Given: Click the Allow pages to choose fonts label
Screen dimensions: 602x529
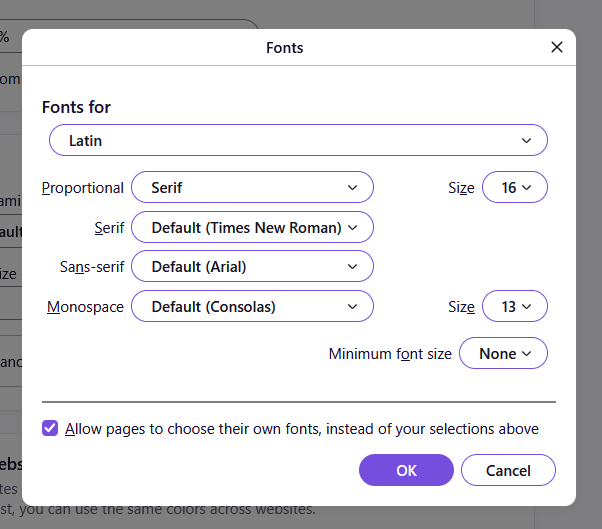Looking at the screenshot, I should 302,429.
